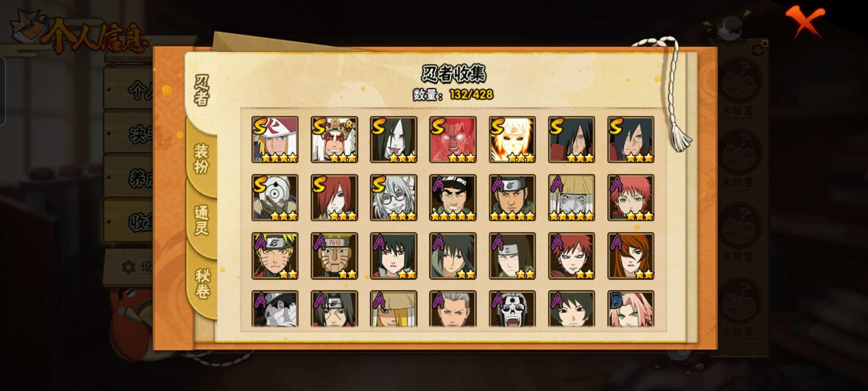Click the refresh icon above the toad slots
The width and height of the screenshot is (868, 391).
click(759, 50)
